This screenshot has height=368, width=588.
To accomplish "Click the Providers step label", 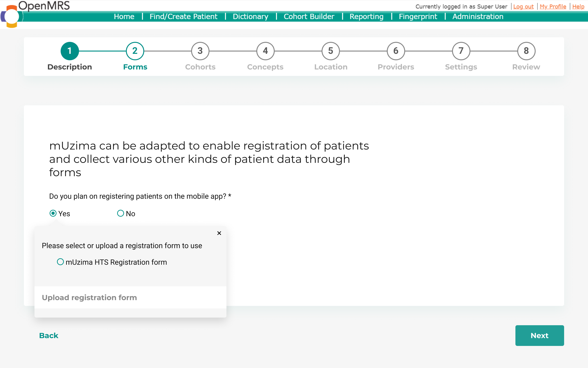I will tap(396, 67).
